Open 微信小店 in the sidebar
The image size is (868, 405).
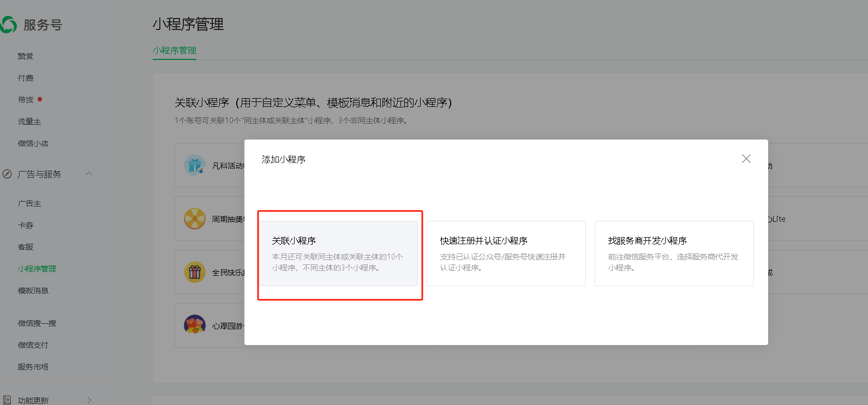(33, 143)
